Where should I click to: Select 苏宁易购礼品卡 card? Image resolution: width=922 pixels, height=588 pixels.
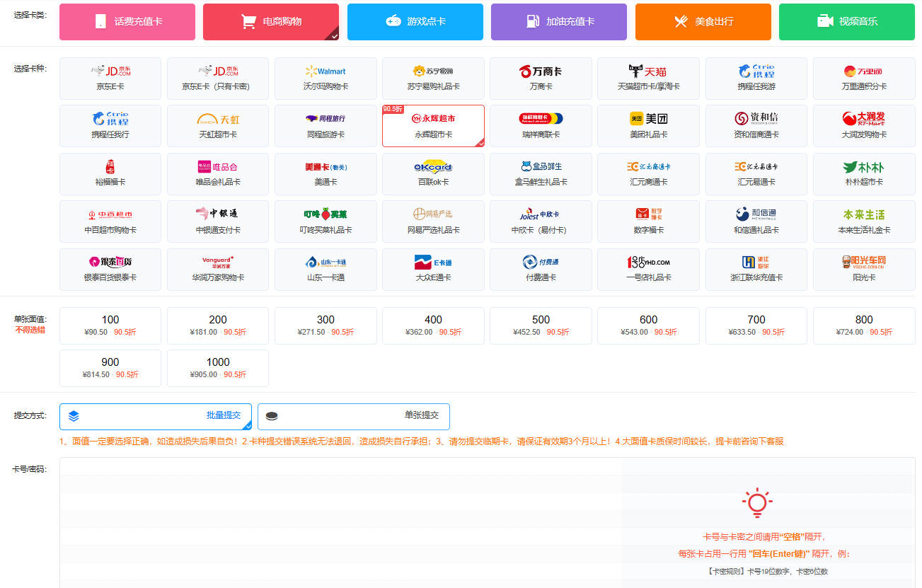[434, 79]
